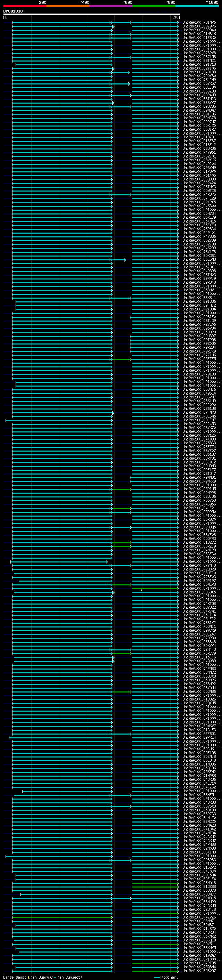Select hit label UniRef100_C0RZJ9
222x980 pixels.
pos(199,546)
